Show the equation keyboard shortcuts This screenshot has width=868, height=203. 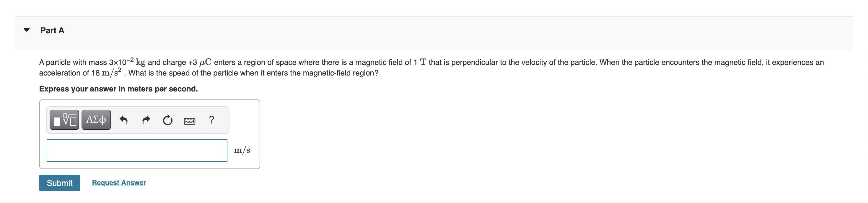[190, 120]
